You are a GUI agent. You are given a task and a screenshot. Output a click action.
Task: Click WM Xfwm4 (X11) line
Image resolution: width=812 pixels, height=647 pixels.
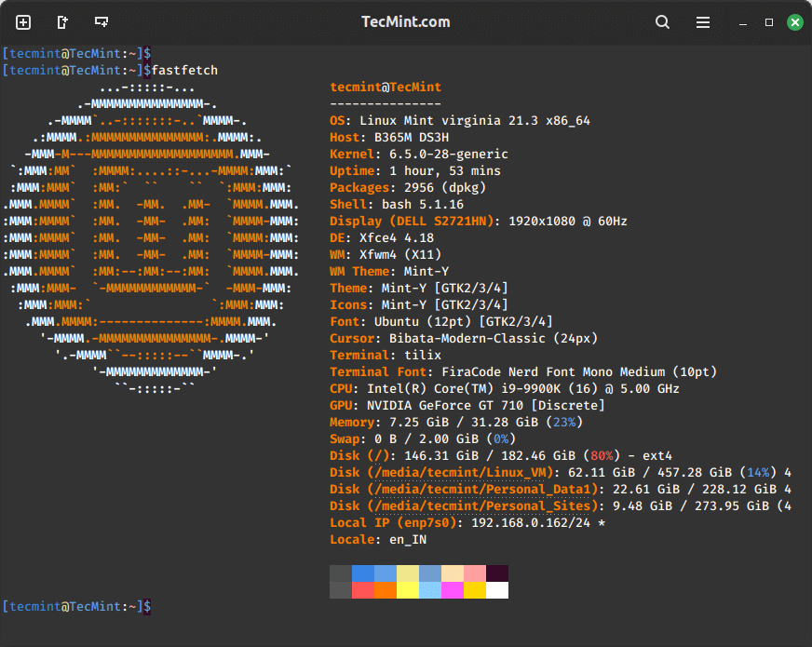[386, 255]
